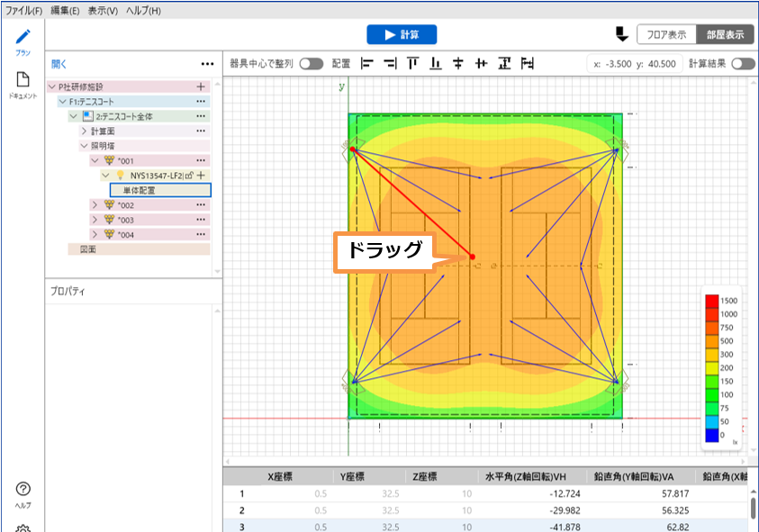
Task: Click the black download arrow icon
Action: click(x=621, y=34)
